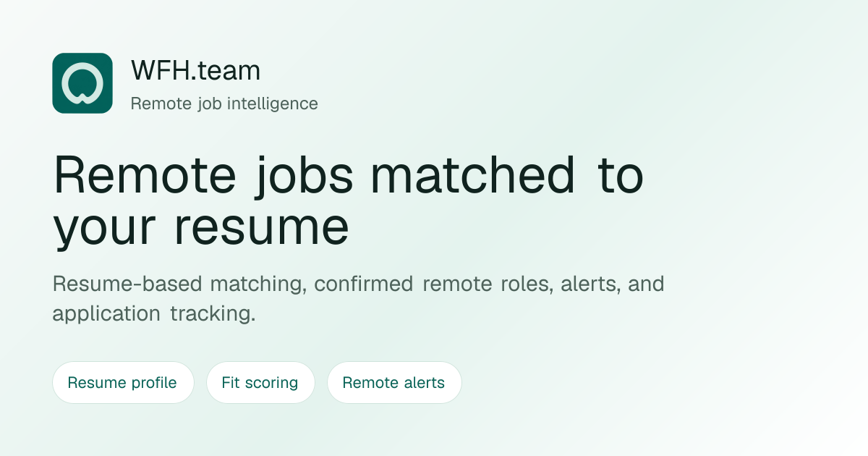Select the Remote alerts pill
868x456 pixels.
tap(394, 382)
